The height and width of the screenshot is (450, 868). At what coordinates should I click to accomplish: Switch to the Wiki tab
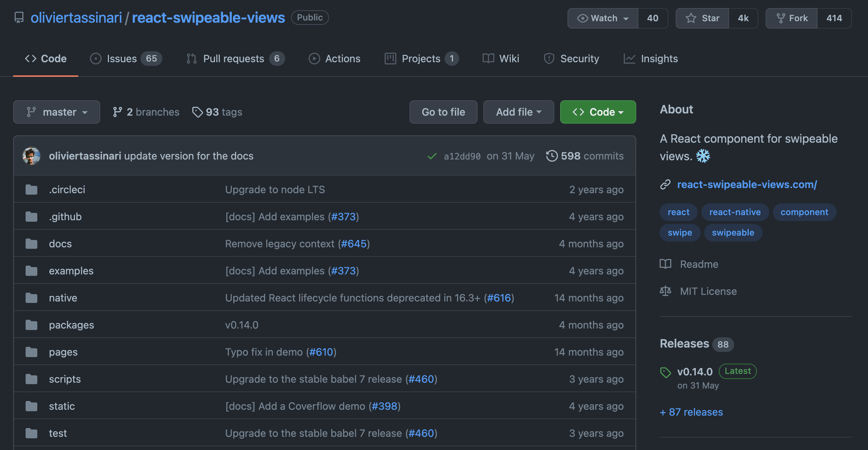[x=501, y=59]
